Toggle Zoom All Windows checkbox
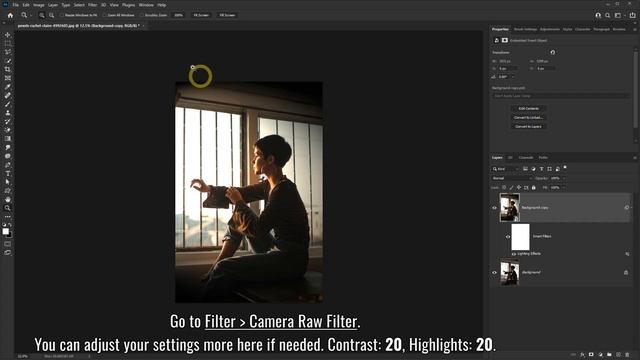640x360 pixels. pyautogui.click(x=104, y=15)
